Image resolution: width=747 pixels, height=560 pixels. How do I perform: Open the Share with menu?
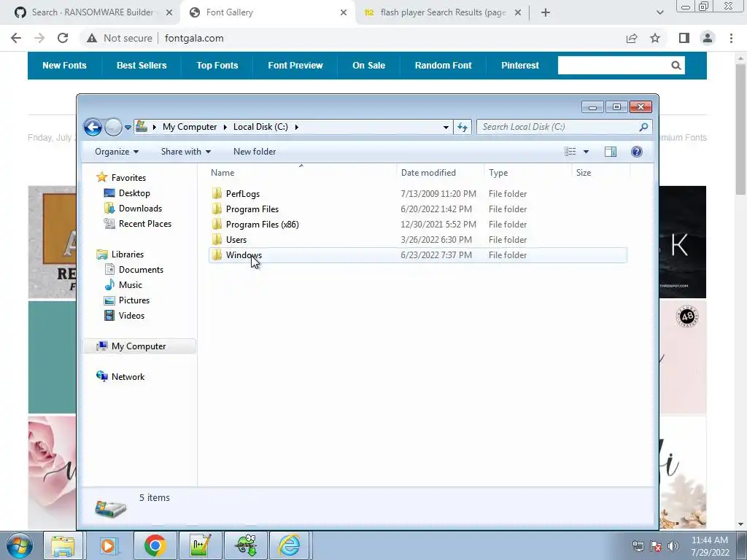[x=186, y=152]
